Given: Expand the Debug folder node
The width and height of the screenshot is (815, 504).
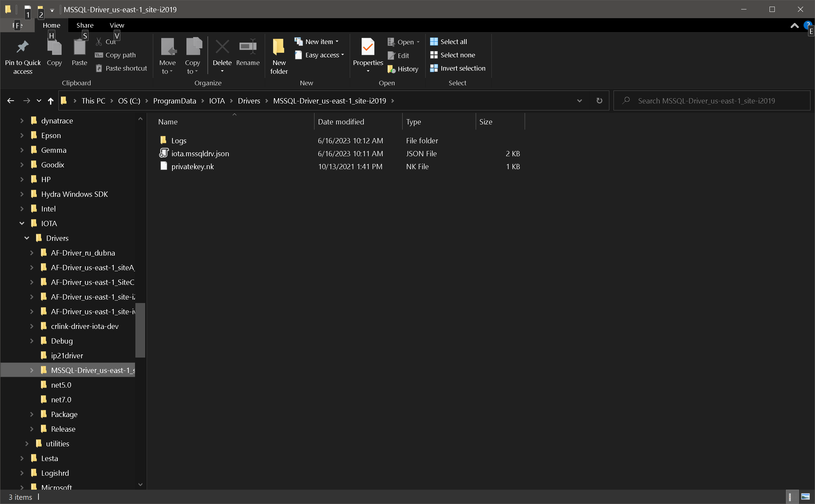Looking at the screenshot, I should click(31, 341).
